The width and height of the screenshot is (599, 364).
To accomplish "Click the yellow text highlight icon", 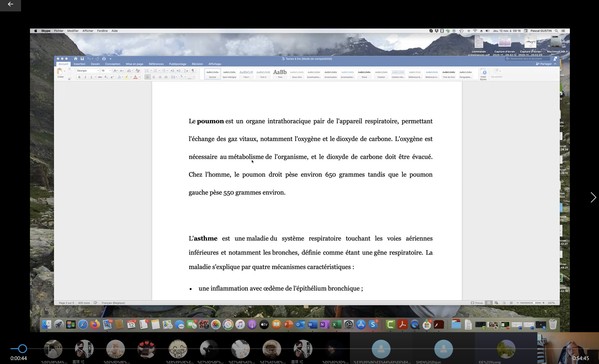I will (x=126, y=77).
